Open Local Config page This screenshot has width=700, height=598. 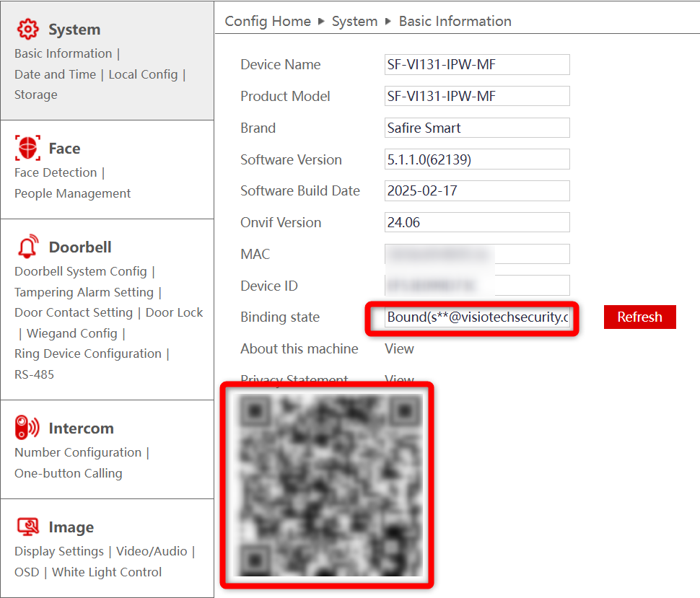(x=144, y=74)
